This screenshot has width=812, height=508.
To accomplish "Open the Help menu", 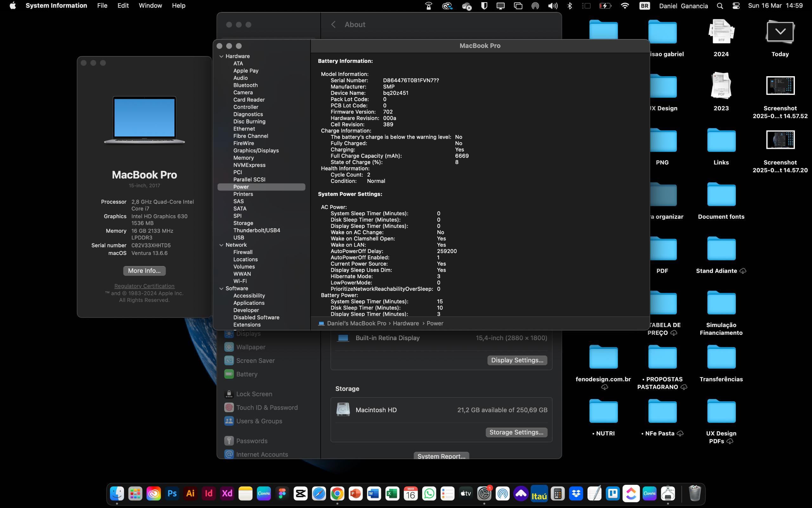I will pos(179,6).
